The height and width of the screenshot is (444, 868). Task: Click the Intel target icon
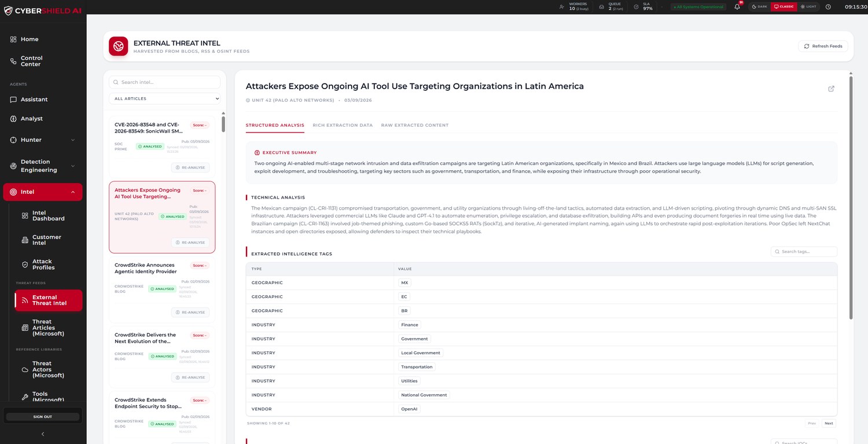(x=13, y=192)
